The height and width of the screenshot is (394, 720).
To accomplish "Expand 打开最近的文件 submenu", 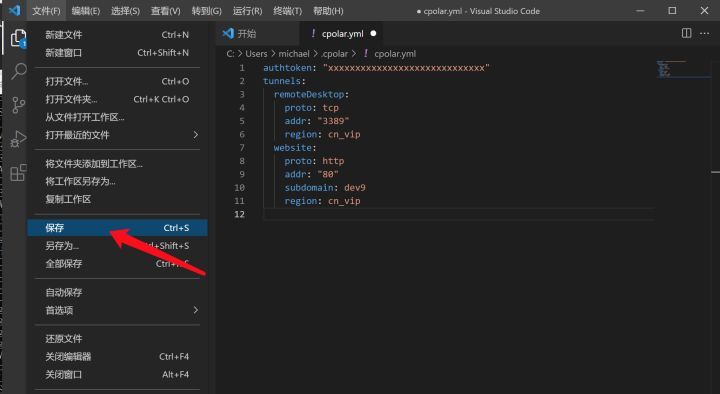I will point(117,135).
